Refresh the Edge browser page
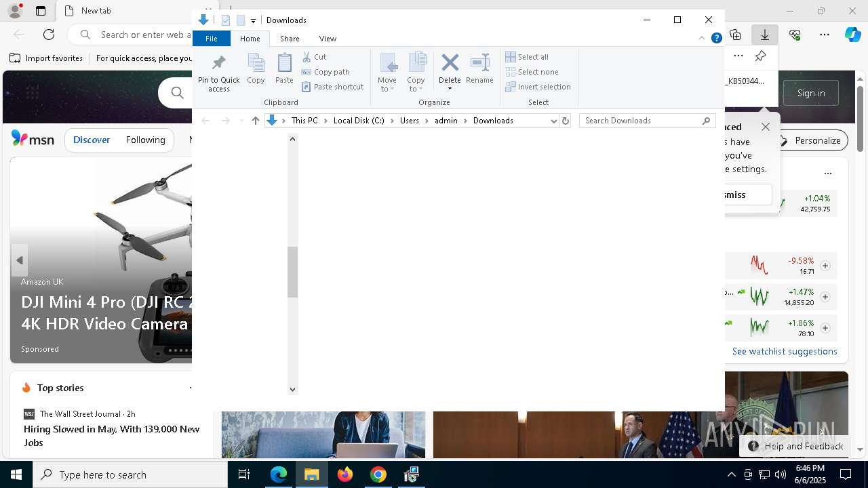The width and height of the screenshot is (868, 488). click(49, 35)
